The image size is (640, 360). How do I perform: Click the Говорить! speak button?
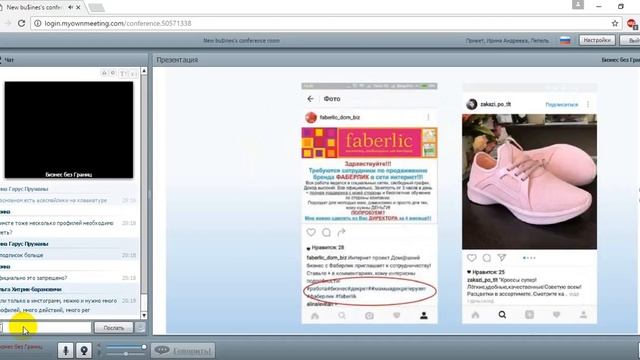tap(183, 350)
